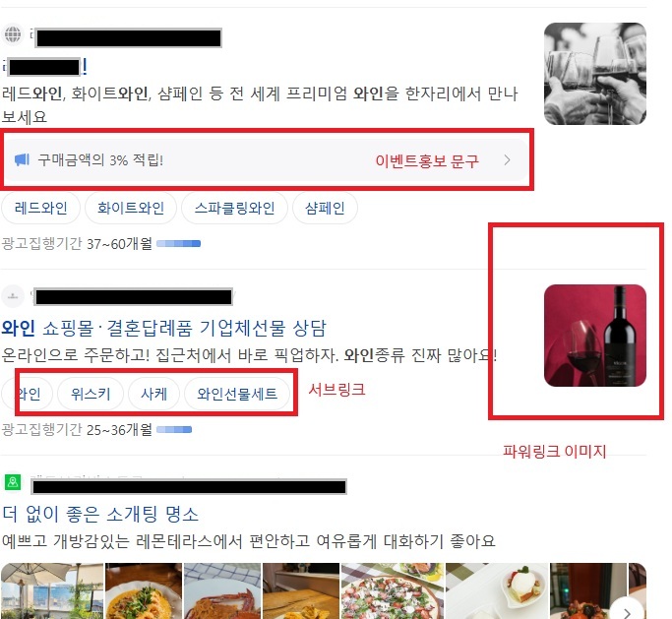The width and height of the screenshot is (672, 619).
Task: Click the green place pin icon
Action: tap(13, 482)
